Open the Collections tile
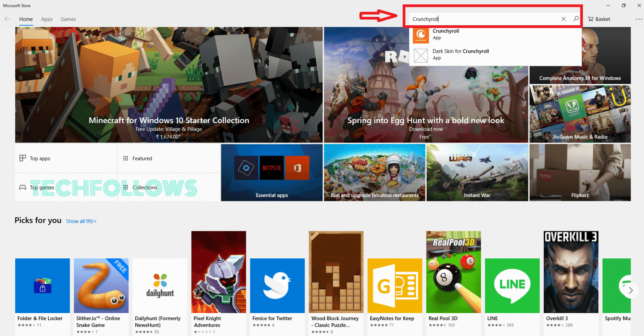This screenshot has width=644, height=336. [x=169, y=187]
